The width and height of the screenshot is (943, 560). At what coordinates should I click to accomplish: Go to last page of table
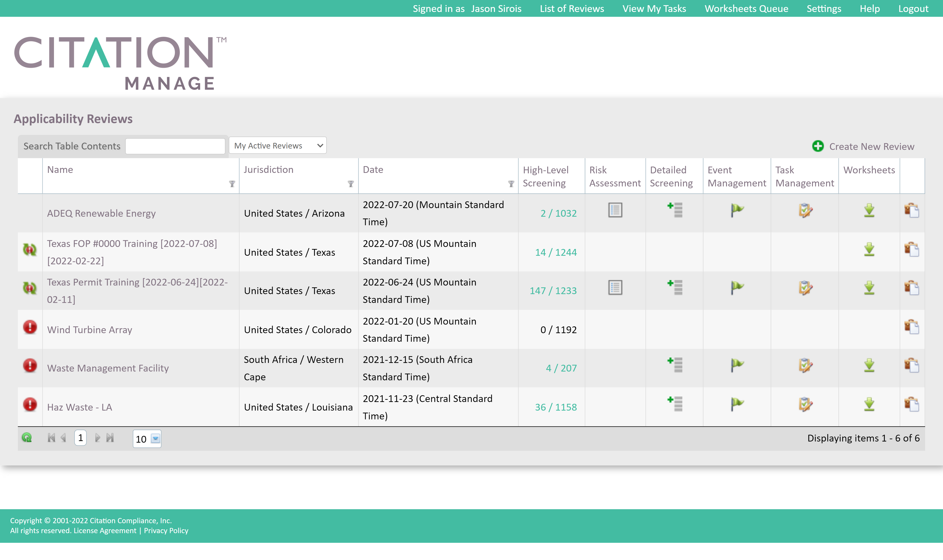[110, 438]
